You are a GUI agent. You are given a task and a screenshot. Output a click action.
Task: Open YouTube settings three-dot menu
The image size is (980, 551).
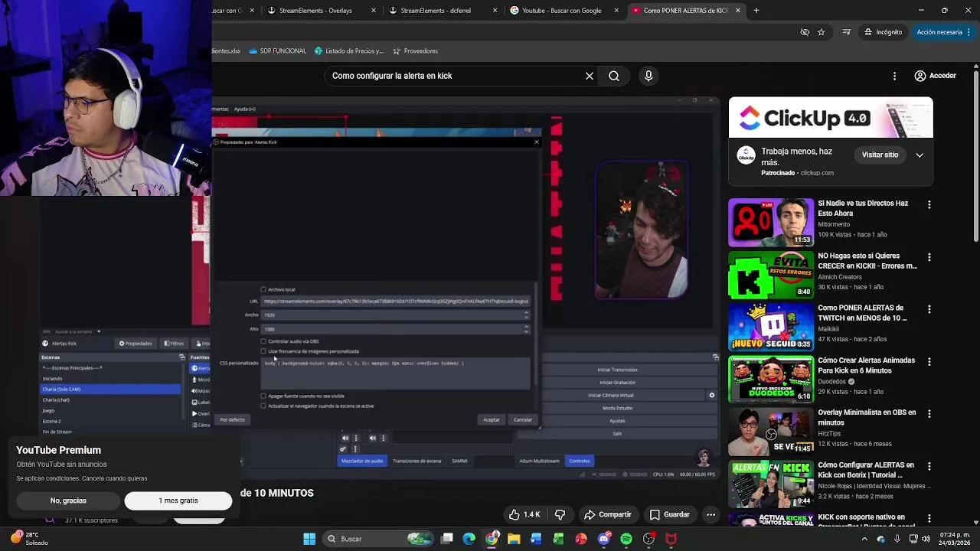894,76
